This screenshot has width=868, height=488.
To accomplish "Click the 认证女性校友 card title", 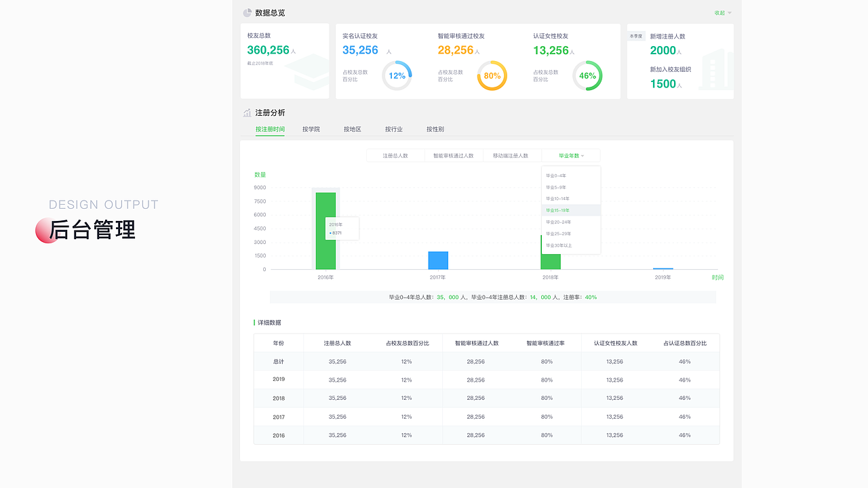I will pos(551,36).
